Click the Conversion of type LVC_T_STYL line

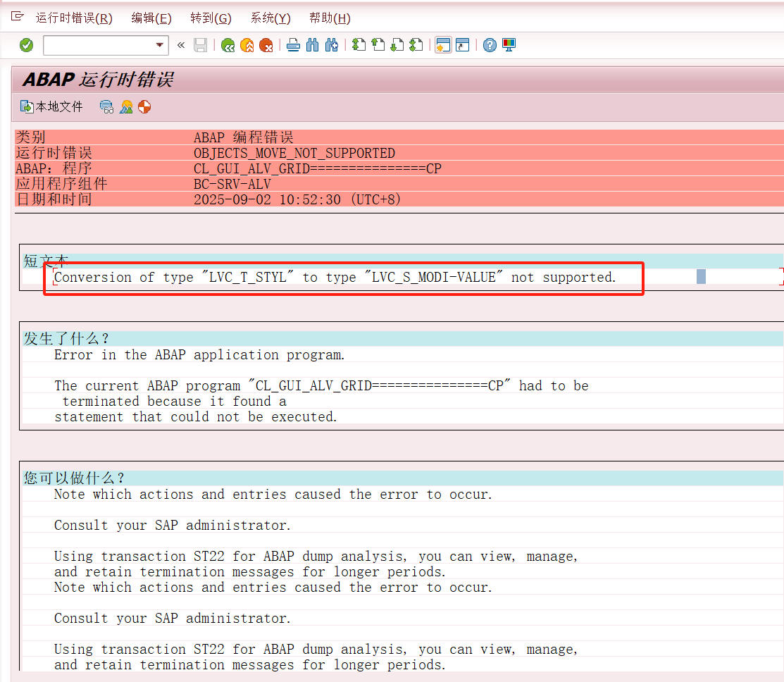pos(335,277)
